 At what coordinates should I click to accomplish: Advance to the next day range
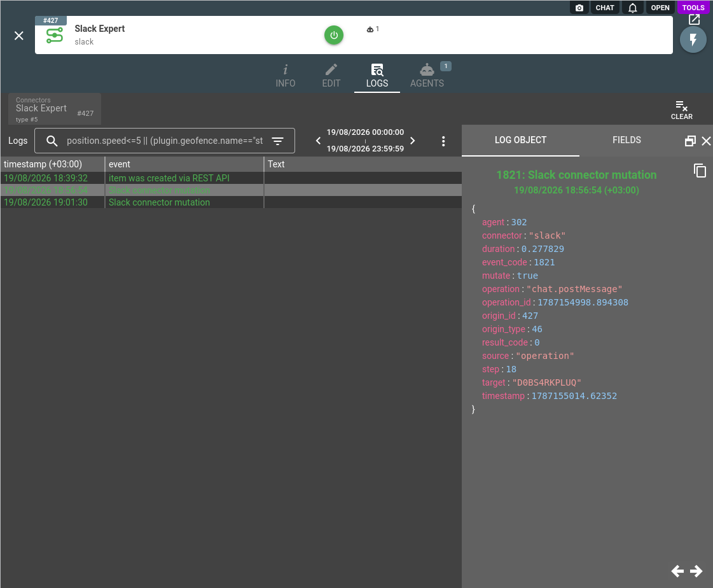tap(412, 141)
